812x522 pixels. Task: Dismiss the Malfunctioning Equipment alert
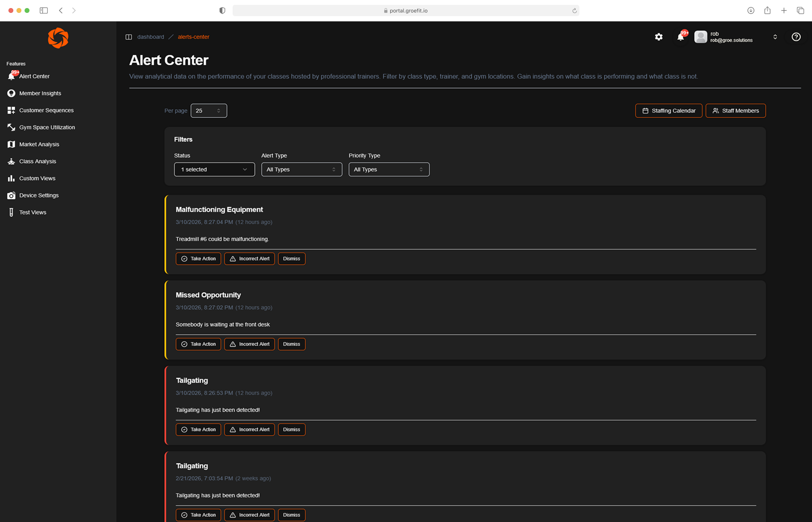pos(291,258)
